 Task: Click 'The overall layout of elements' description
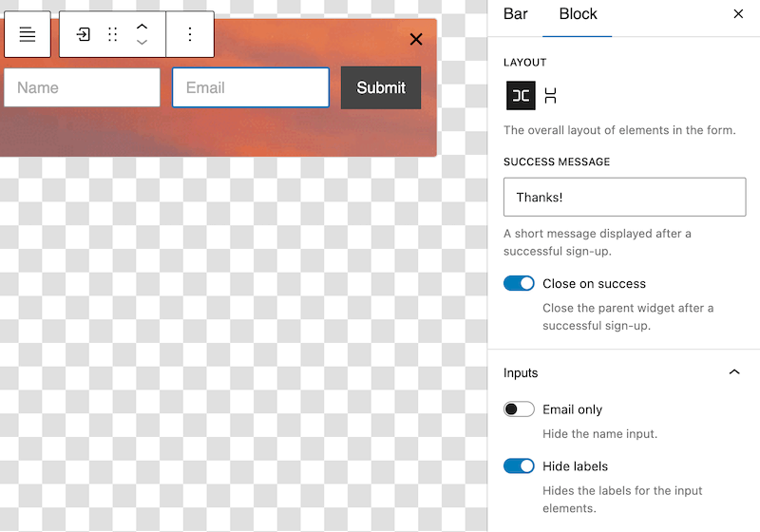[x=619, y=130]
